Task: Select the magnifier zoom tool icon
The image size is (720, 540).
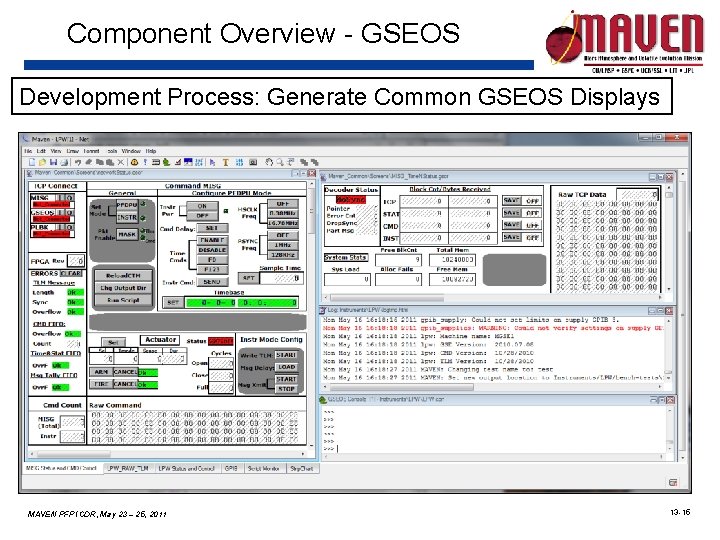Action: pyautogui.click(x=280, y=162)
